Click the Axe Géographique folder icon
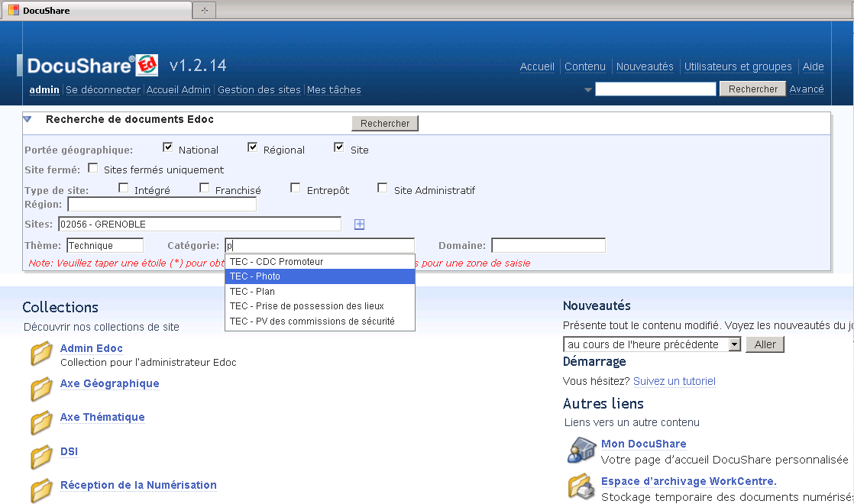Viewport: 854px width, 504px height. (41, 389)
